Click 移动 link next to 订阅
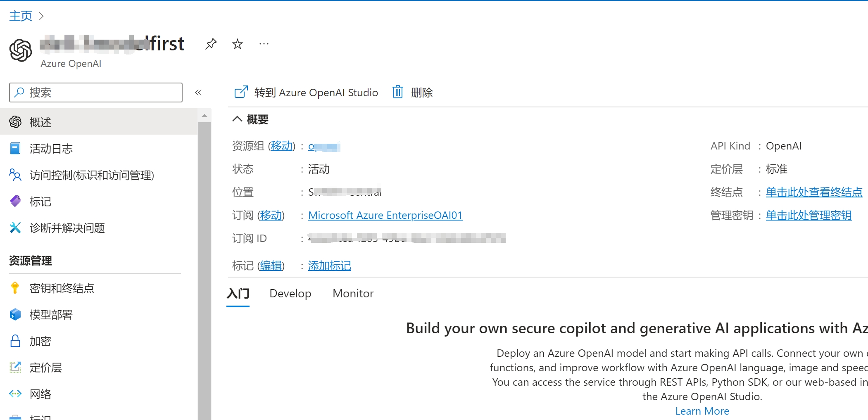Image resolution: width=868 pixels, height=420 pixels. 271,215
